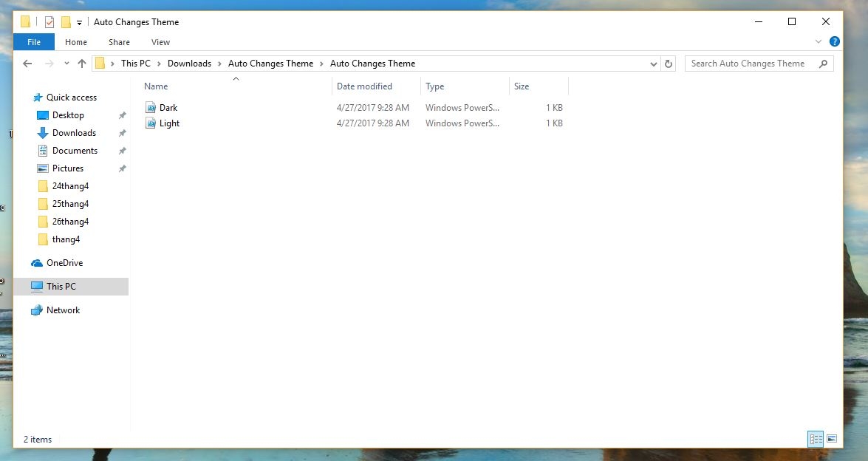Open Desktop in the navigation pane

(x=68, y=115)
